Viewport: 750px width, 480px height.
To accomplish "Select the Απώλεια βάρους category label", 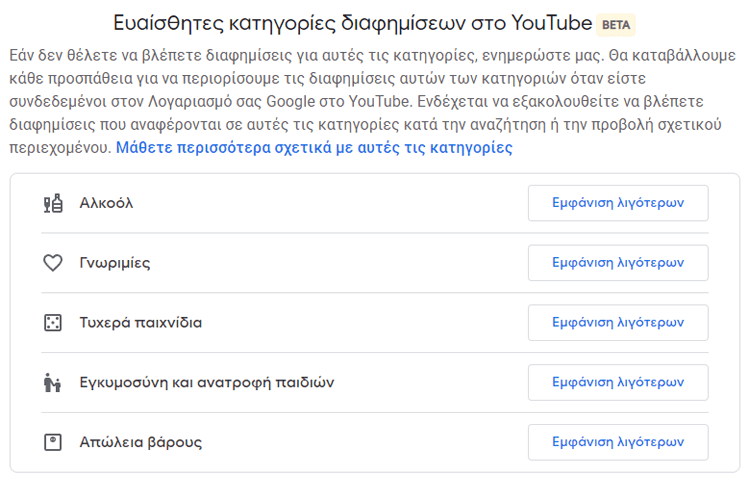I will [x=141, y=442].
